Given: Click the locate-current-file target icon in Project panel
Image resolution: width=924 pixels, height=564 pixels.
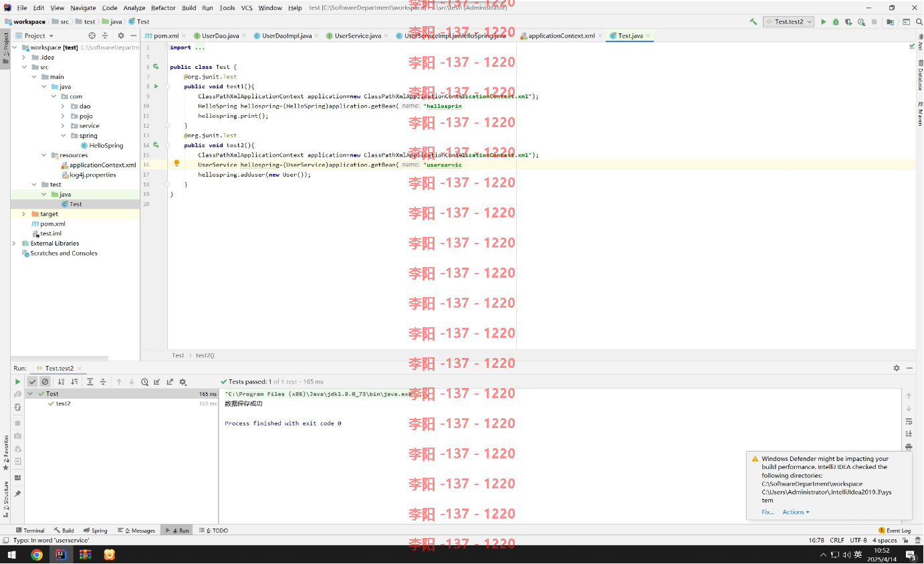Looking at the screenshot, I should click(x=92, y=35).
